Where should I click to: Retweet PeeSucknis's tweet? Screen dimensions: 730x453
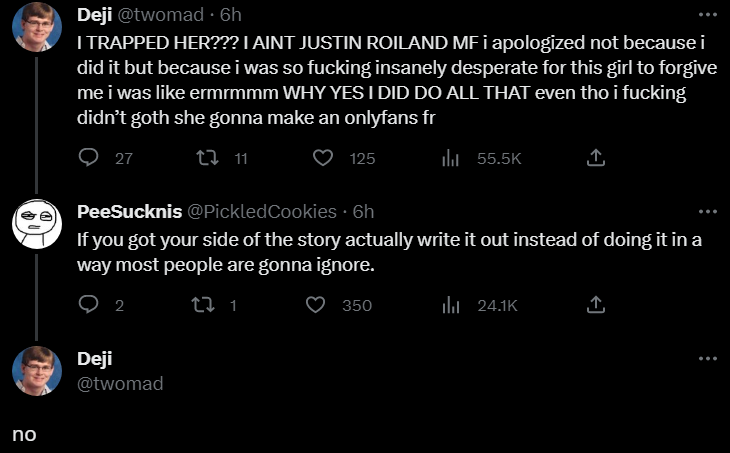209,305
